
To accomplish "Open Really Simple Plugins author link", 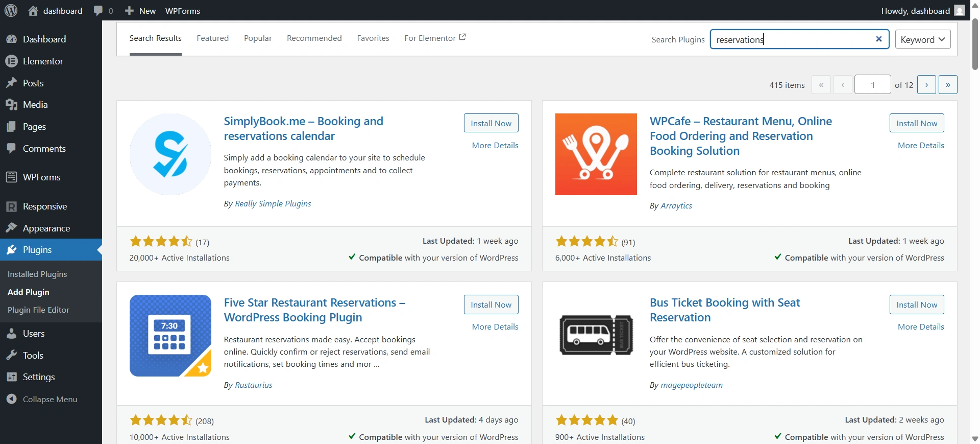I will [273, 204].
